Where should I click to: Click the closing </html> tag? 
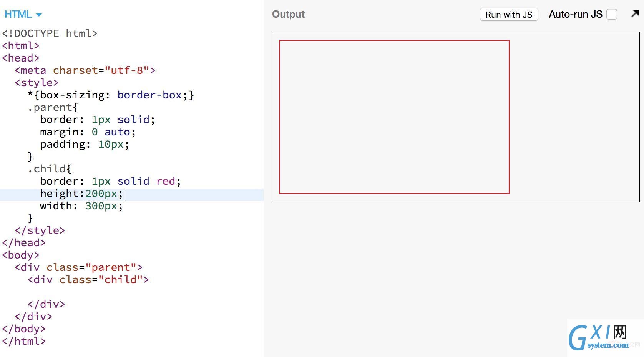[x=24, y=341]
